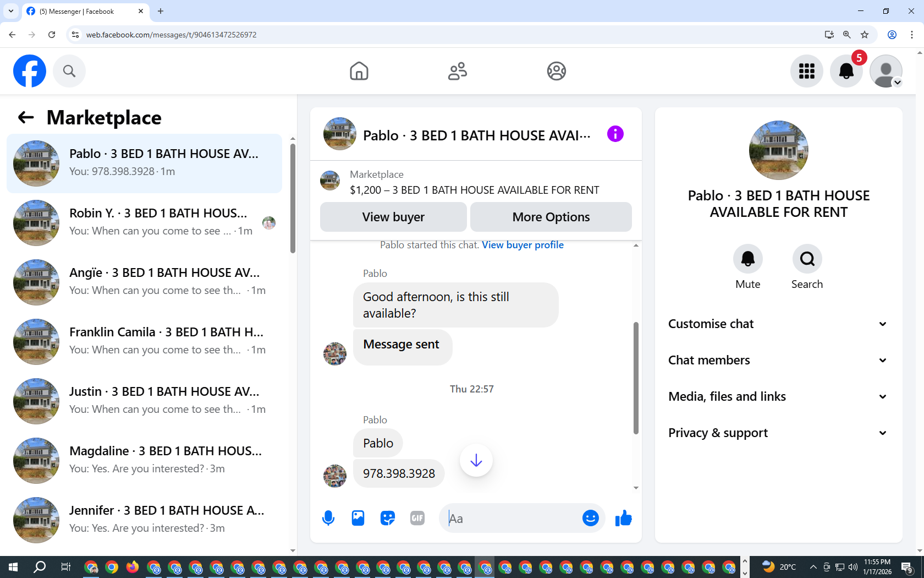Viewport: 924px width, 578px height.
Task: Open the Friends icon in top navigation
Action: (x=458, y=71)
